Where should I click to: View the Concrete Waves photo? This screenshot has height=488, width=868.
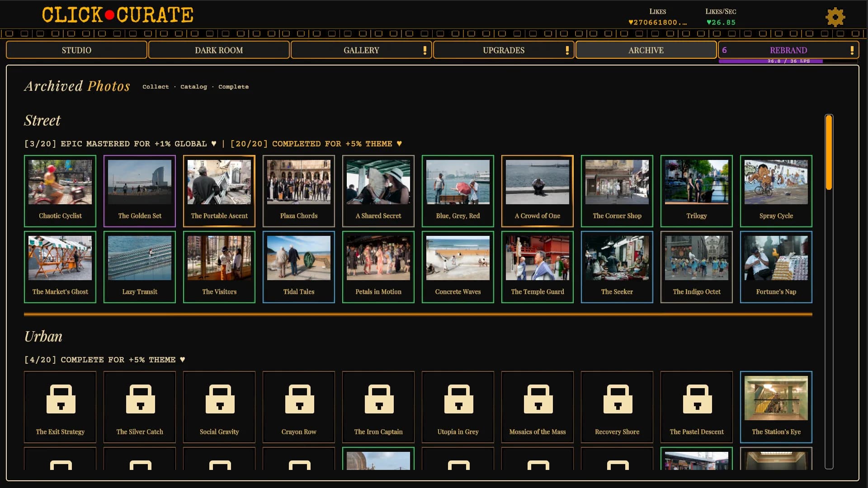[458, 267]
